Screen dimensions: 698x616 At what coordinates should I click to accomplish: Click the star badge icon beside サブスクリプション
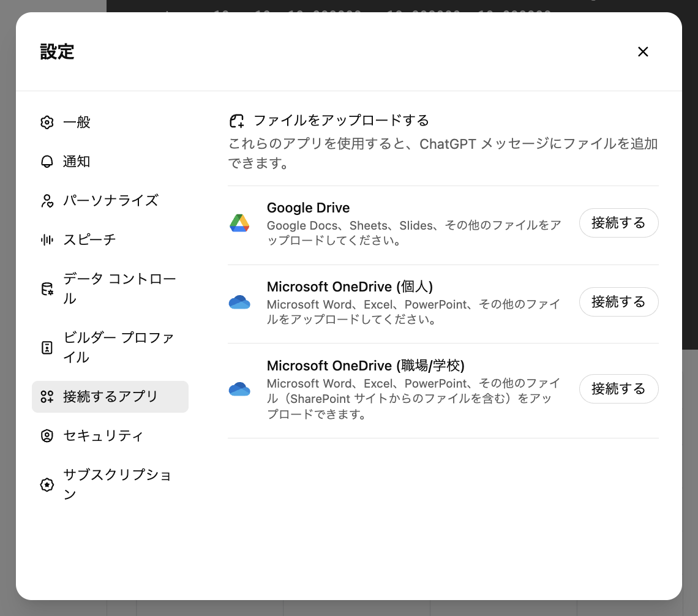(47, 485)
